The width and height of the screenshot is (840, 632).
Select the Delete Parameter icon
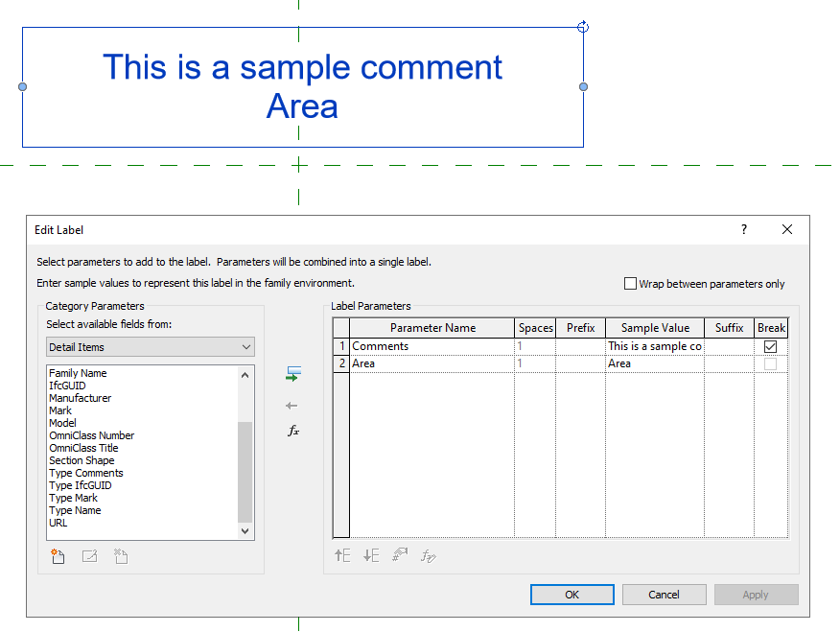point(120,556)
